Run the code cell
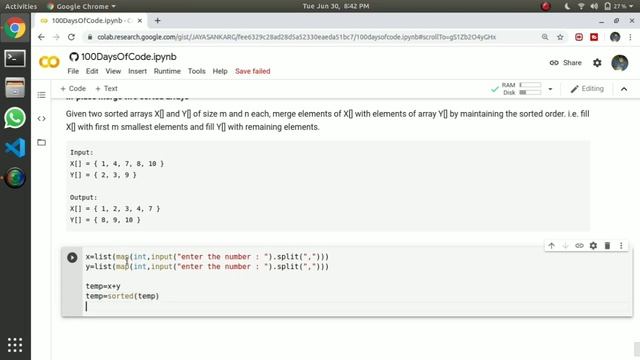The height and width of the screenshot is (360, 640). click(x=72, y=258)
